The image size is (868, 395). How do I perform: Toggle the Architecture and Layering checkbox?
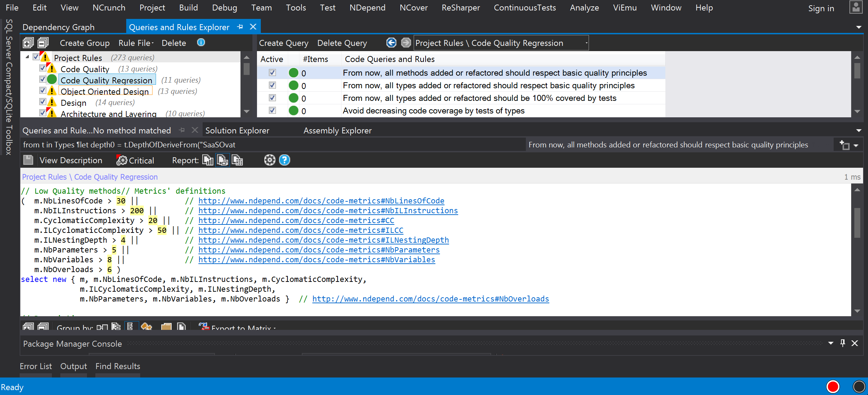(43, 113)
